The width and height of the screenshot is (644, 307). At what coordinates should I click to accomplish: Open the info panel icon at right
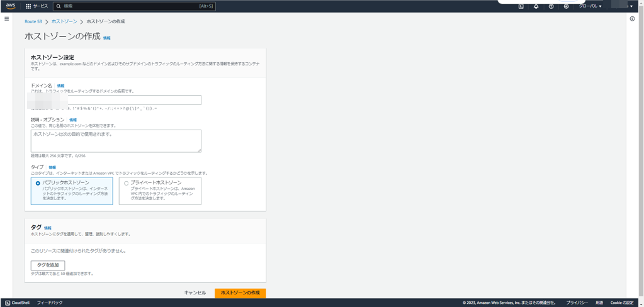(633, 19)
